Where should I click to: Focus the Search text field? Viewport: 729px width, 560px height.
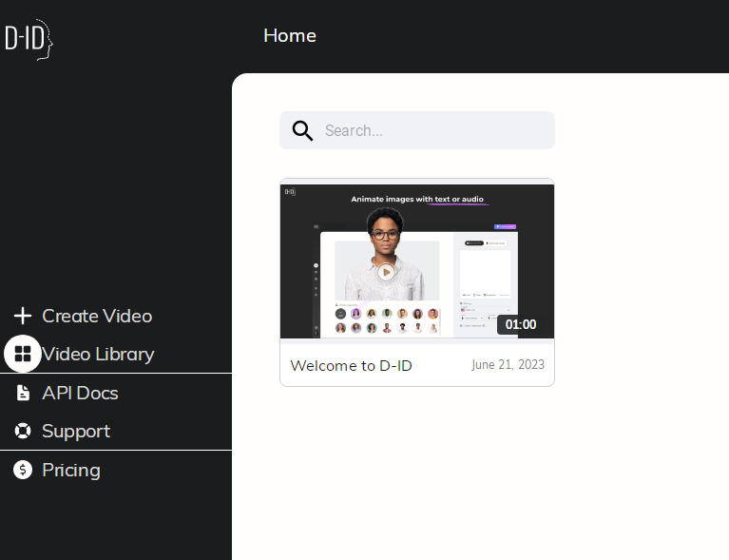tap(432, 130)
